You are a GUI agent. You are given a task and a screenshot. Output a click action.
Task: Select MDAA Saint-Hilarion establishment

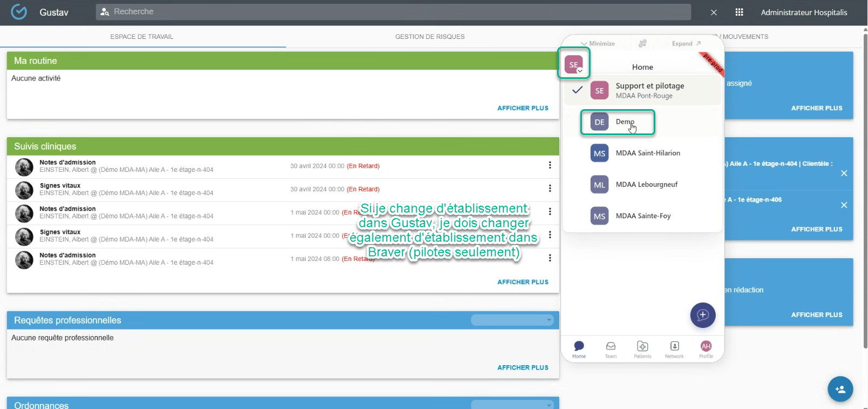pos(647,153)
